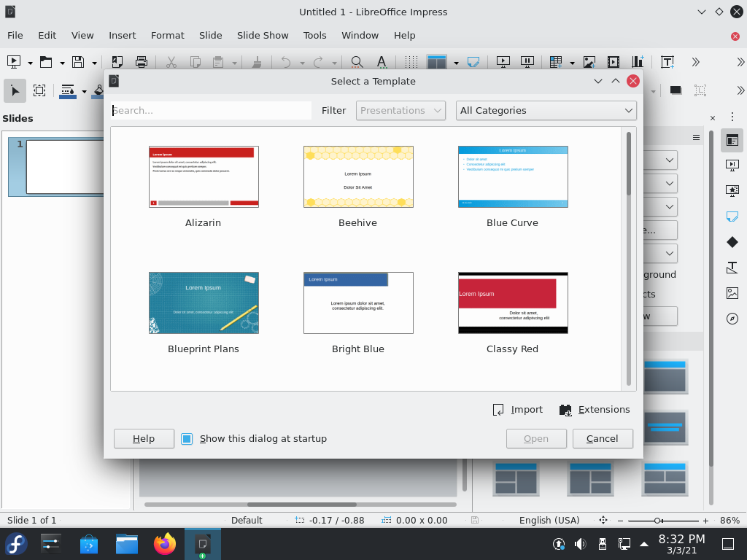Open sidebar Animation star icon
This screenshot has height=560, width=747.
pos(732,191)
